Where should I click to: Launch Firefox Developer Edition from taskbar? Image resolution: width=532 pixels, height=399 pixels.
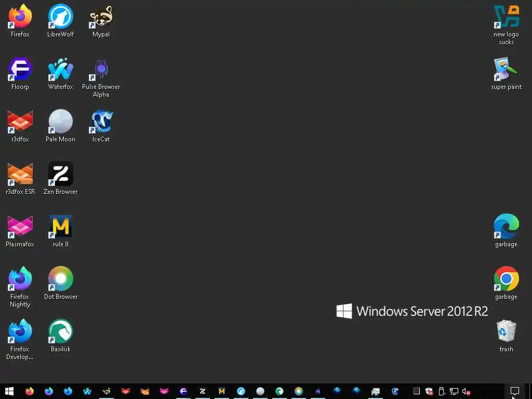click(x=68, y=391)
